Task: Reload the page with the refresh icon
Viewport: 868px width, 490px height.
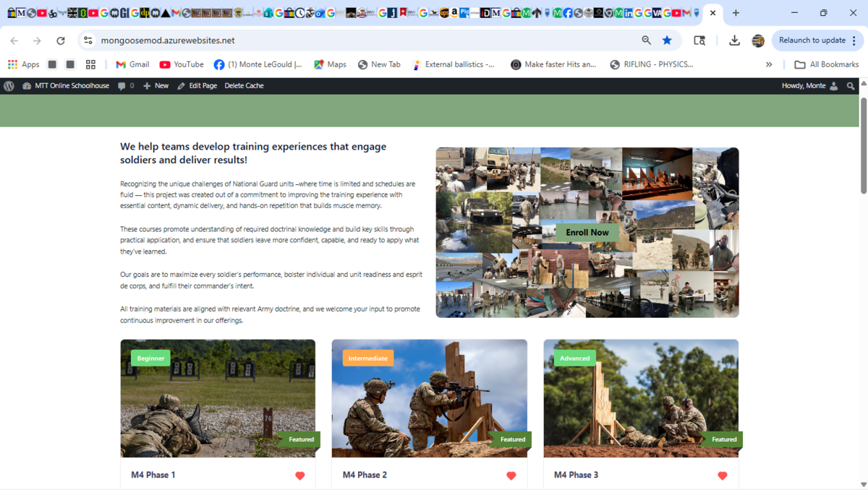Action: pos(61,40)
